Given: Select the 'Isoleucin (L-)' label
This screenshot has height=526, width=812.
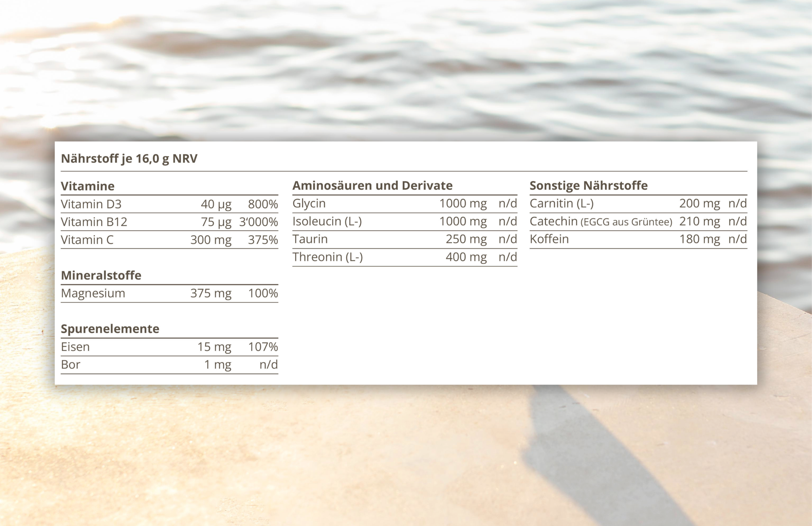Looking at the screenshot, I should point(327,221).
